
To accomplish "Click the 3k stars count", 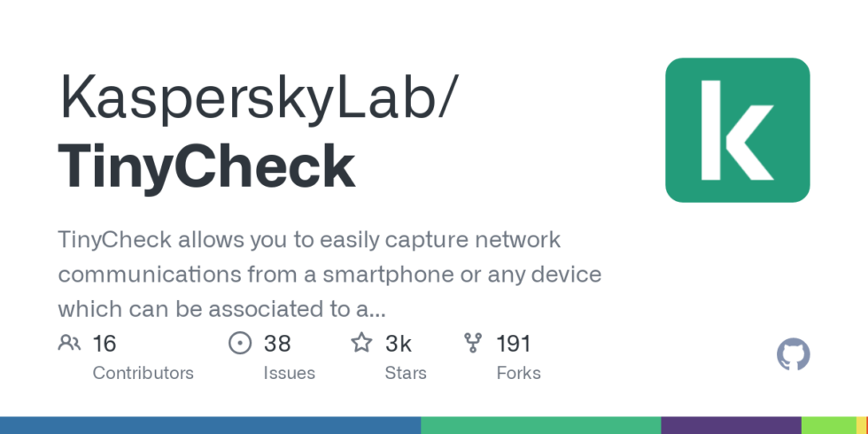I will (x=398, y=344).
